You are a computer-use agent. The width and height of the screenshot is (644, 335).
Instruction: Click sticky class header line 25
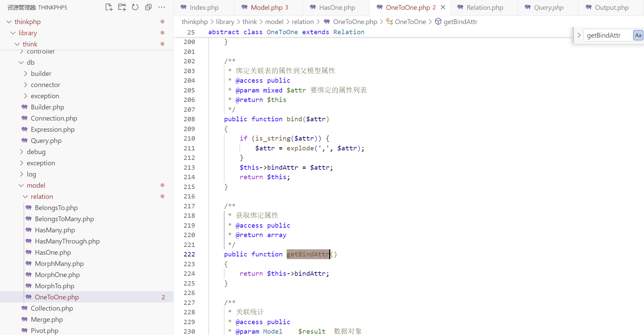286,32
